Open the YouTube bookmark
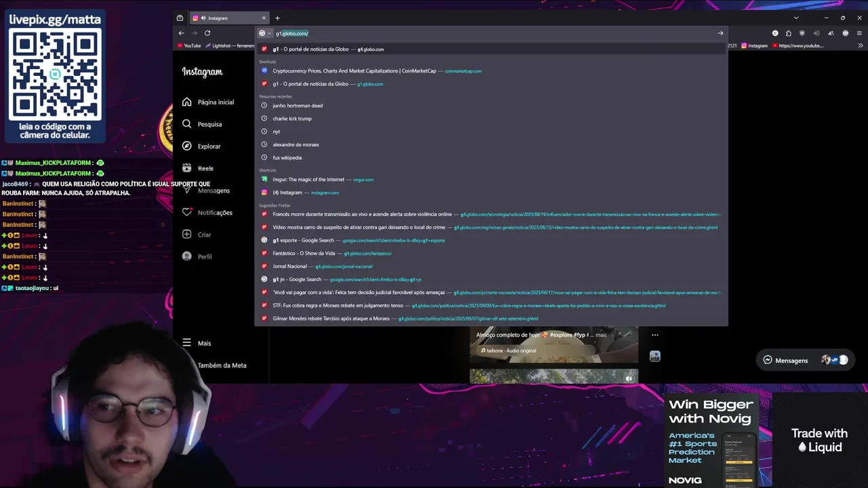868x488 pixels. pos(189,46)
